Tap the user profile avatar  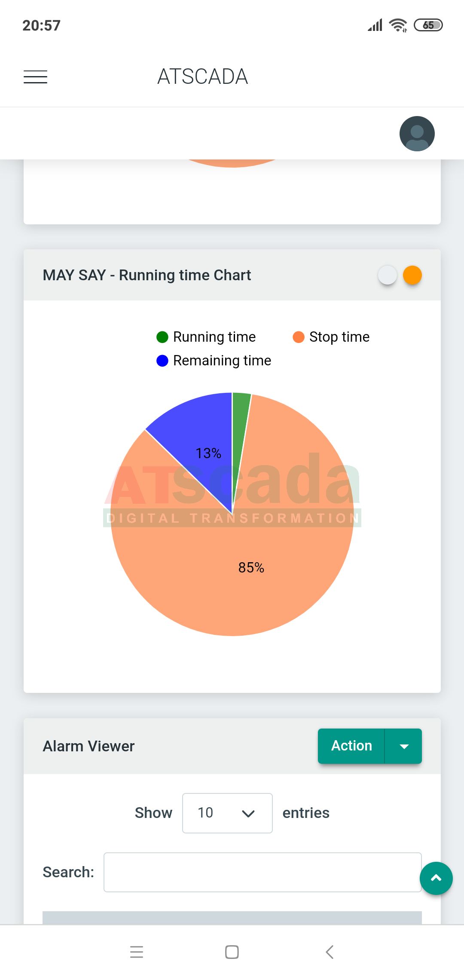417,134
